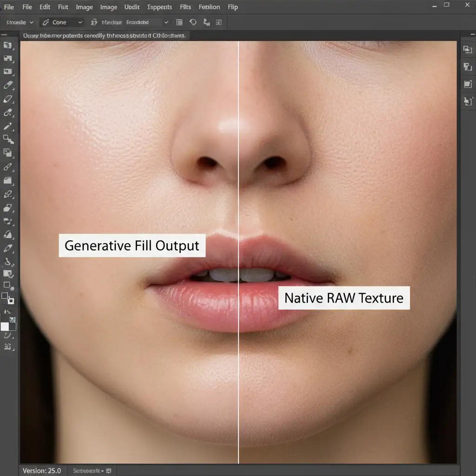Expand the first preset dropdown in options bar
Viewport: 476px width, 476px height.
point(19,22)
